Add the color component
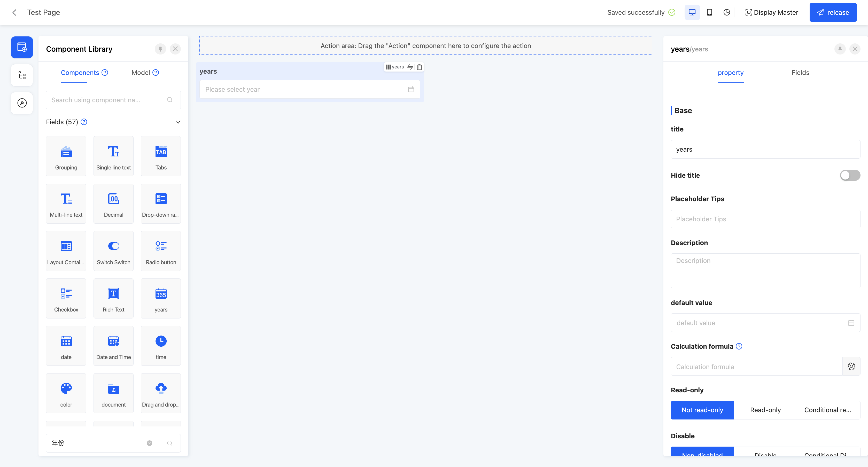The width and height of the screenshot is (868, 467). click(66, 393)
